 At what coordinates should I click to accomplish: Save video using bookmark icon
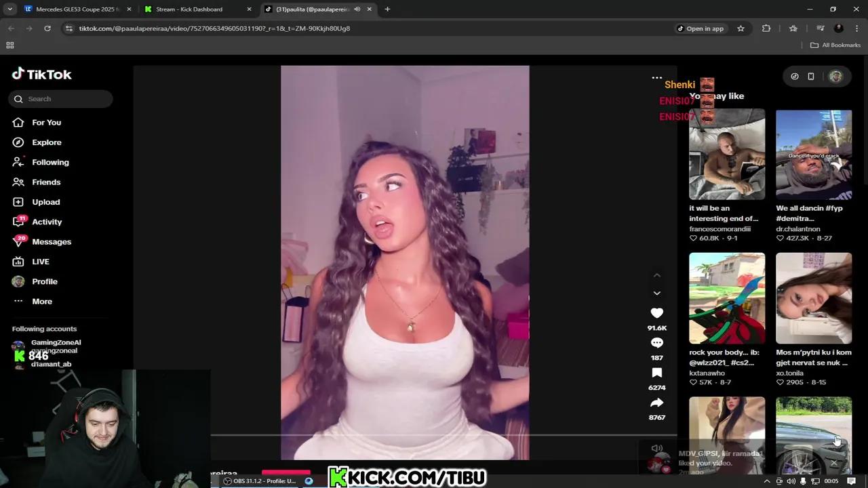[x=656, y=373]
